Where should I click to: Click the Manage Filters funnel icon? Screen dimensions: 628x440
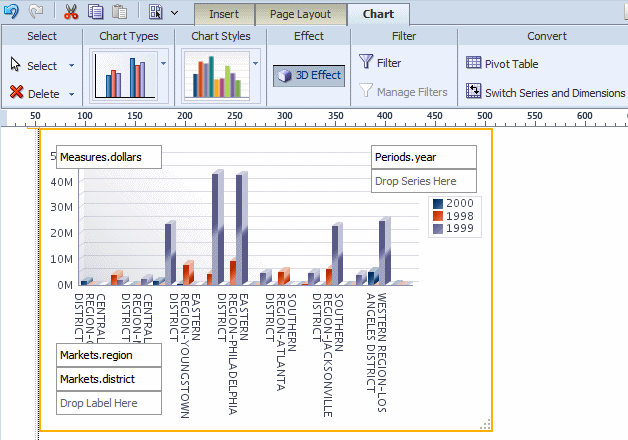(x=366, y=90)
